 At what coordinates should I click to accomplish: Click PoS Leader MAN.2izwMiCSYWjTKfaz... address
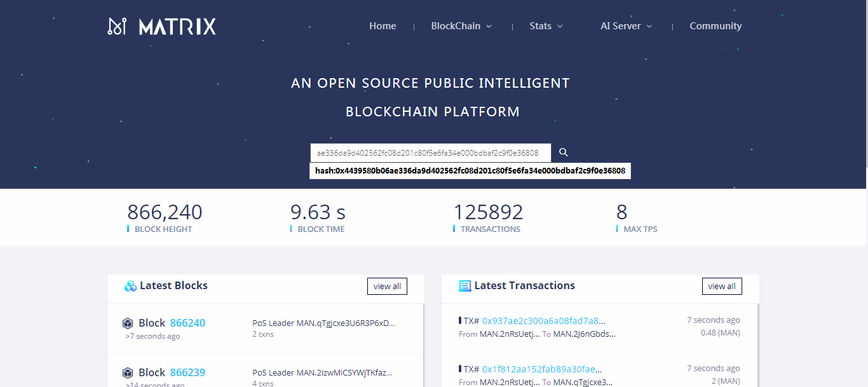(344, 372)
